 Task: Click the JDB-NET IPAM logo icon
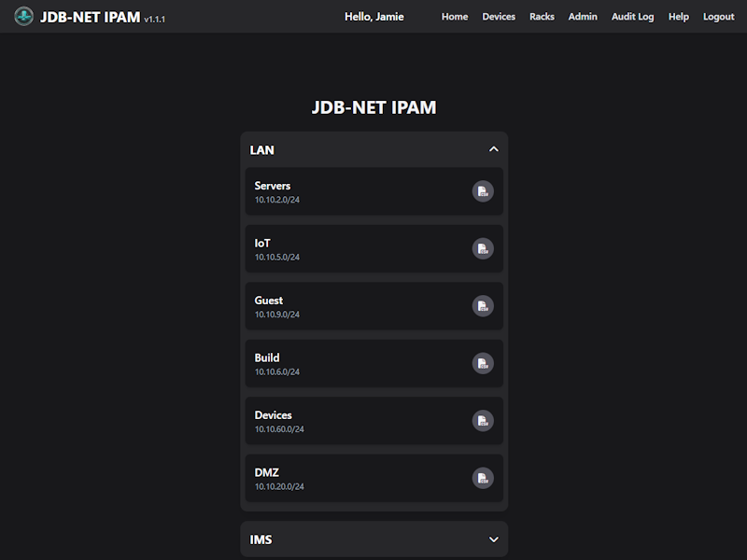[x=21, y=16]
